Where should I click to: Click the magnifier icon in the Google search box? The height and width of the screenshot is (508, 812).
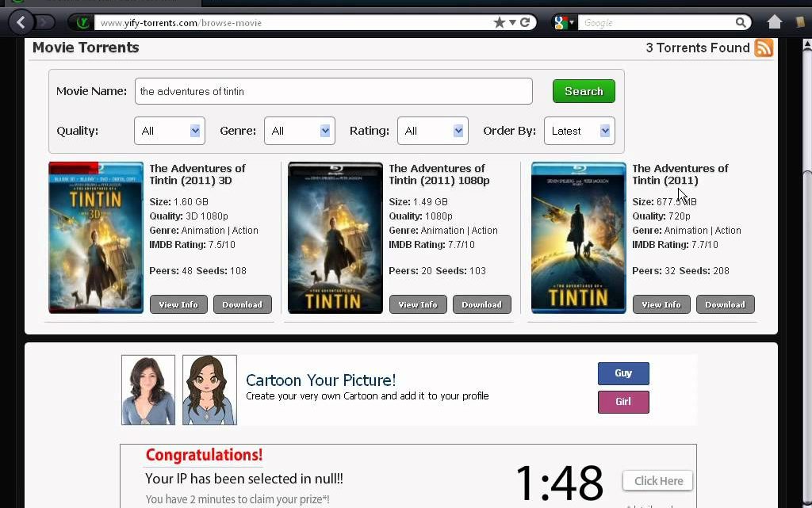click(x=741, y=22)
